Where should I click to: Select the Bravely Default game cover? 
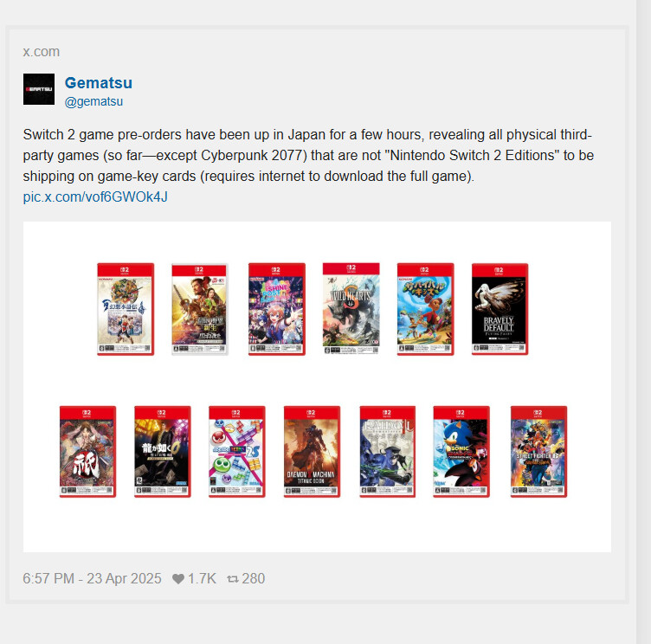coord(500,309)
